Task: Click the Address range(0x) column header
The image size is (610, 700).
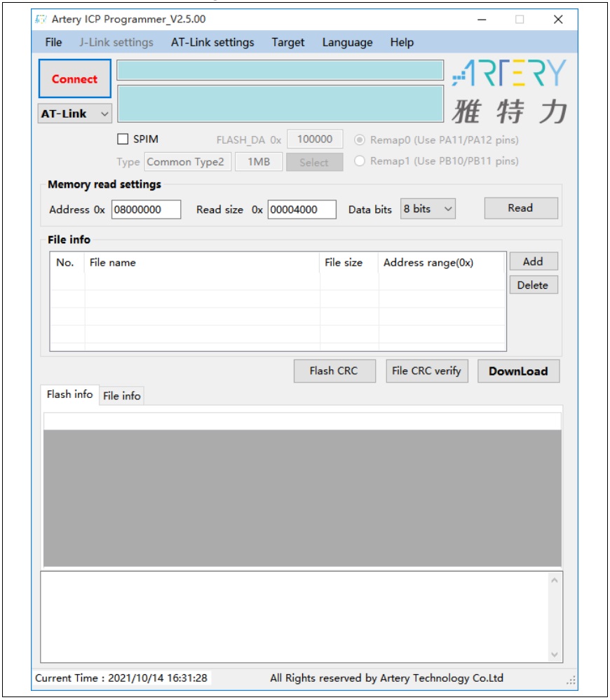Action: 442,263
